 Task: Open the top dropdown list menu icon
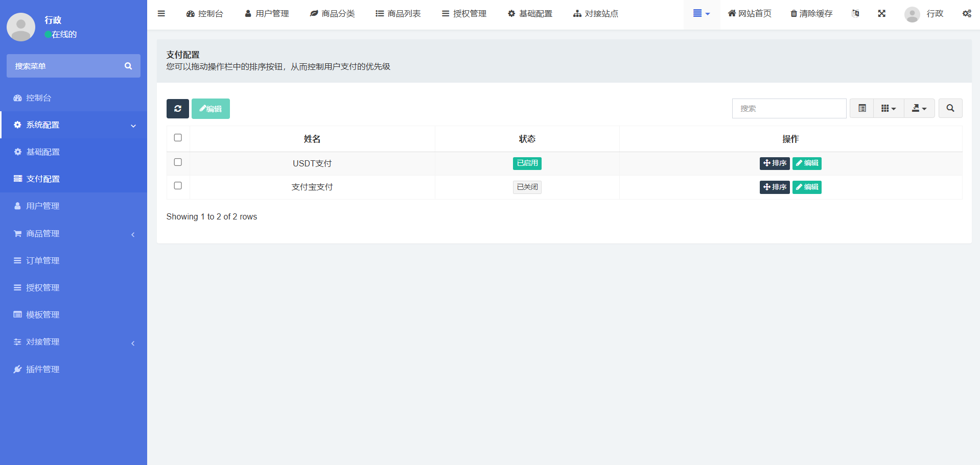[x=702, y=14]
